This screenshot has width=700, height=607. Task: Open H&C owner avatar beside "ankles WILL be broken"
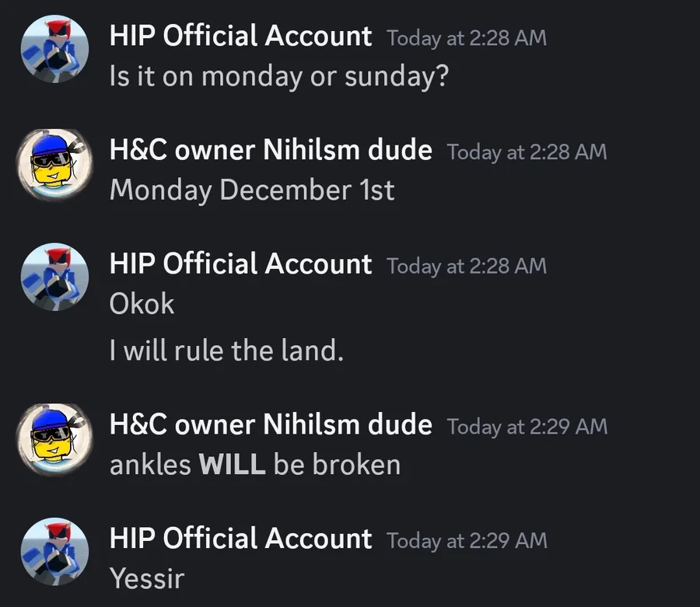click(54, 440)
